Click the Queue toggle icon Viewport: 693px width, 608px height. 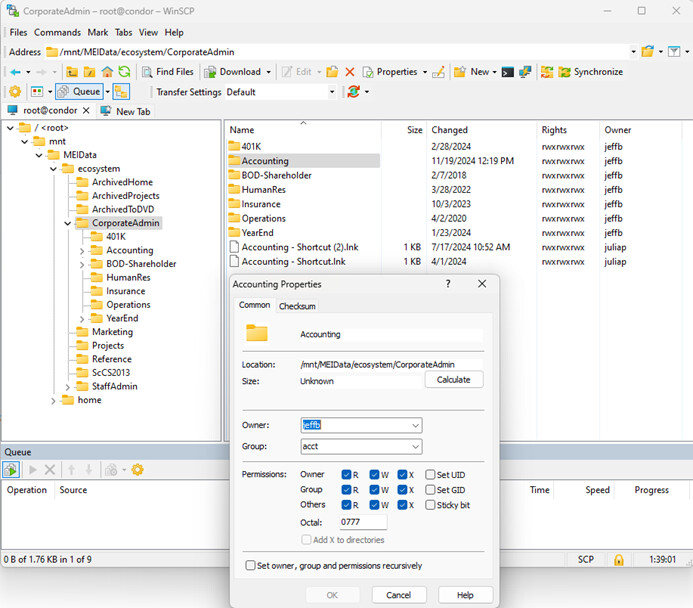coord(79,91)
